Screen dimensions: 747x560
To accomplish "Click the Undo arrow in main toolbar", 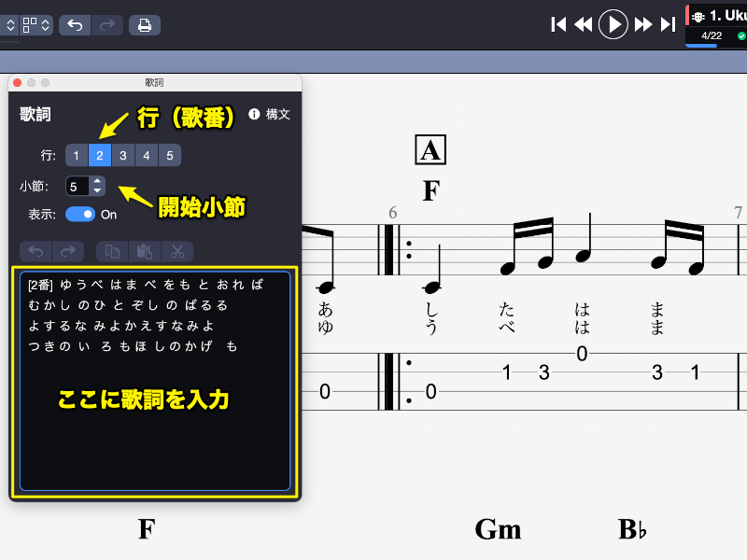I will pos(75,25).
